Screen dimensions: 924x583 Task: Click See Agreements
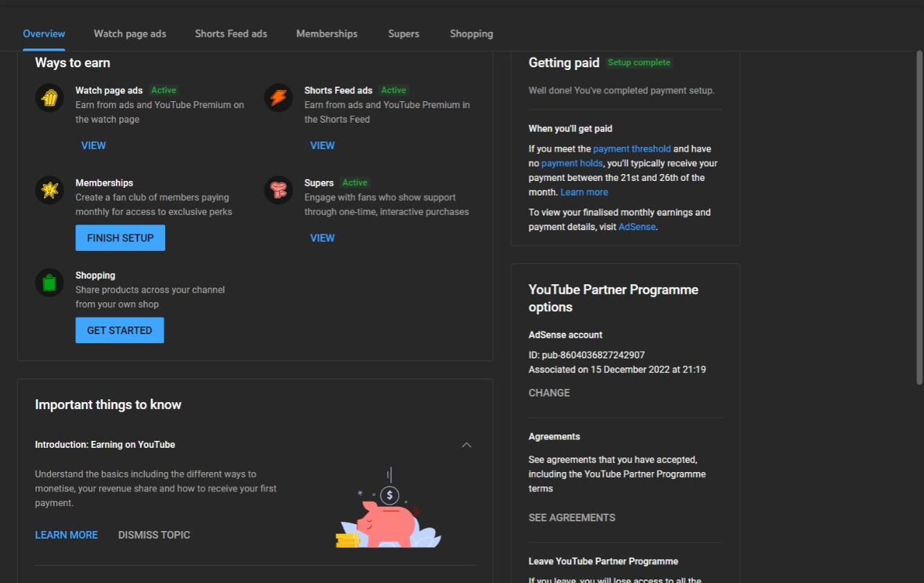tap(572, 518)
